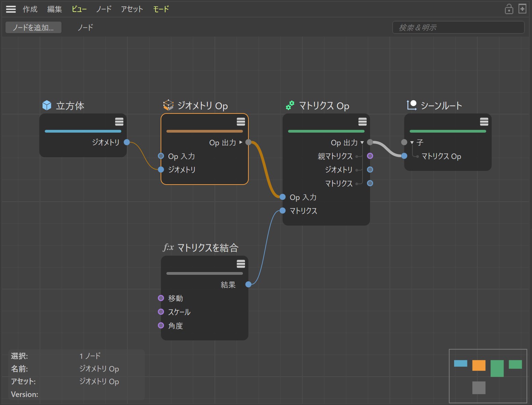Click the ジオメトリ Op node's ジオメトリ input port
This screenshot has height=405, width=532.
(x=161, y=170)
